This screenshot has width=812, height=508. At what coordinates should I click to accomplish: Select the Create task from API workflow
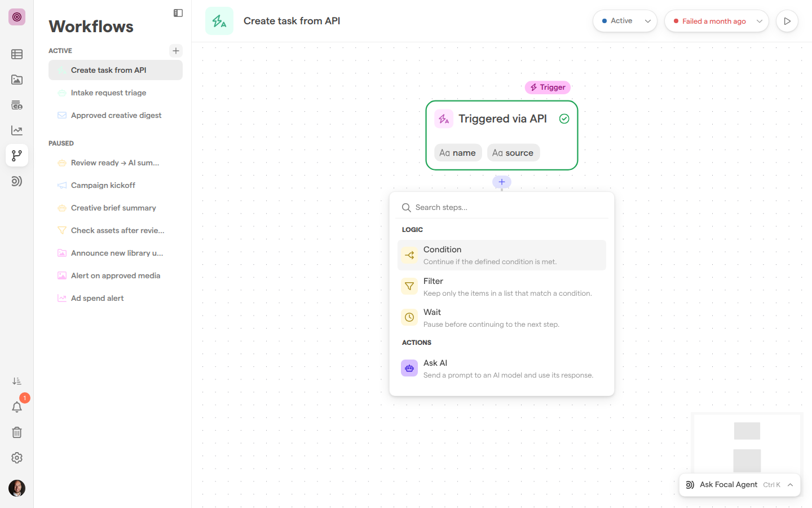click(x=116, y=70)
